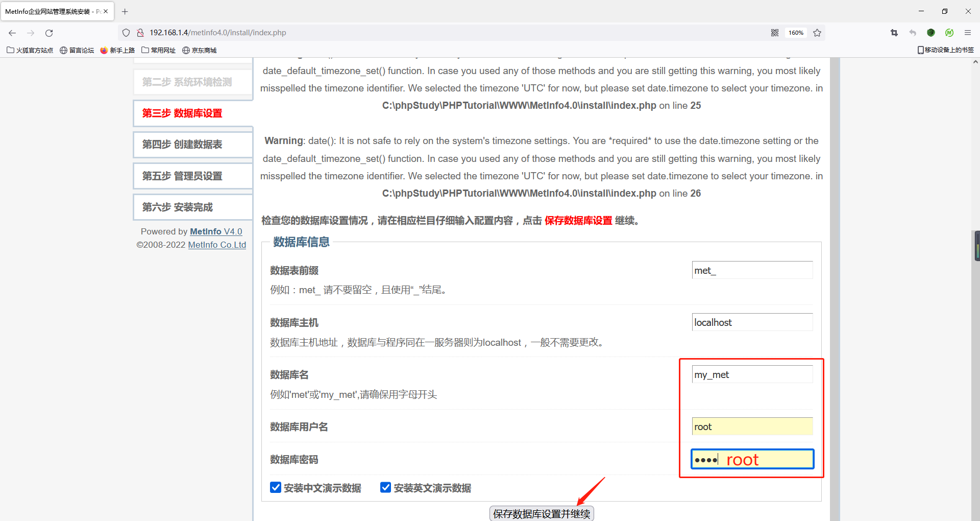Minimize the browser window
Screen dimensions: 980x521
[x=921, y=11]
